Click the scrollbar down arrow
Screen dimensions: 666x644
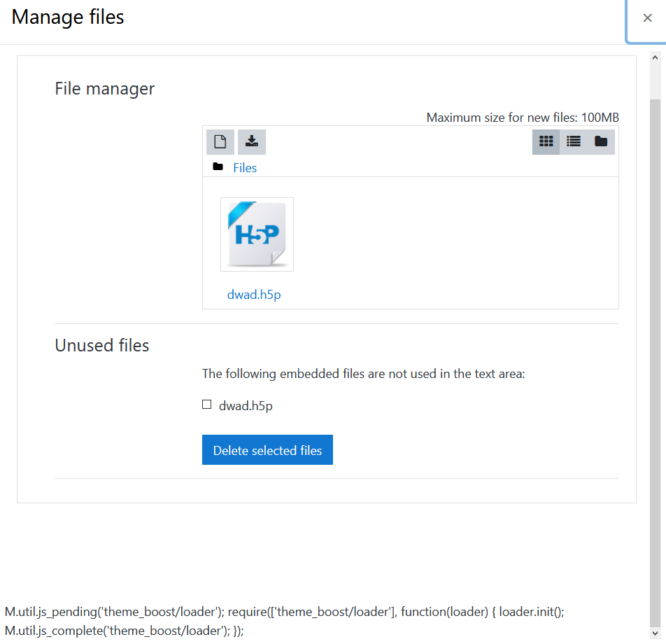(655, 633)
